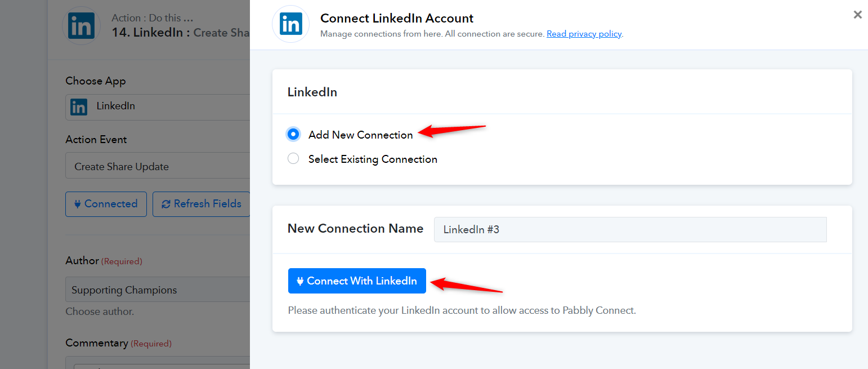Click the LinkedIn icon beside action step 14

81,25
